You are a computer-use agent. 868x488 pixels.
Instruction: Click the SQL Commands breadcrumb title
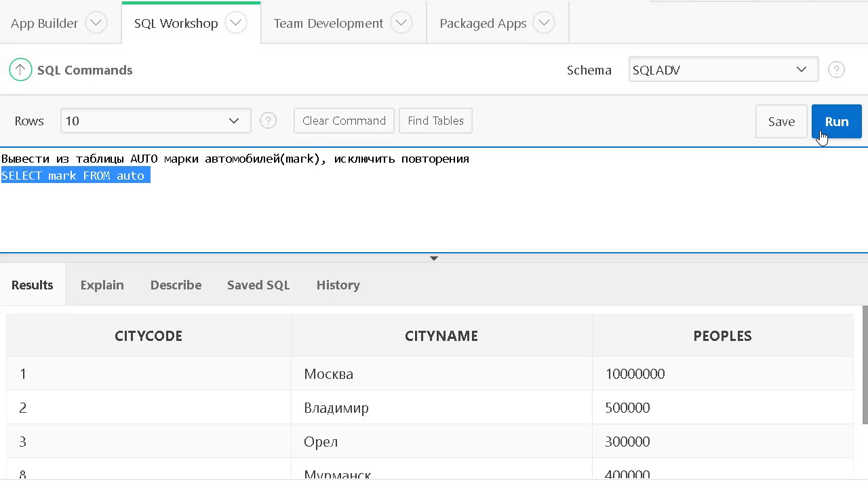click(85, 70)
